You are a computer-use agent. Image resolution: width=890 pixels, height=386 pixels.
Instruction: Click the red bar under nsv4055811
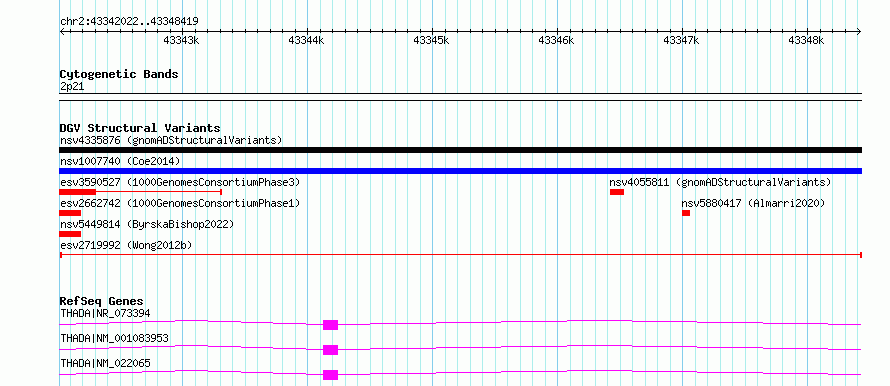click(x=617, y=192)
